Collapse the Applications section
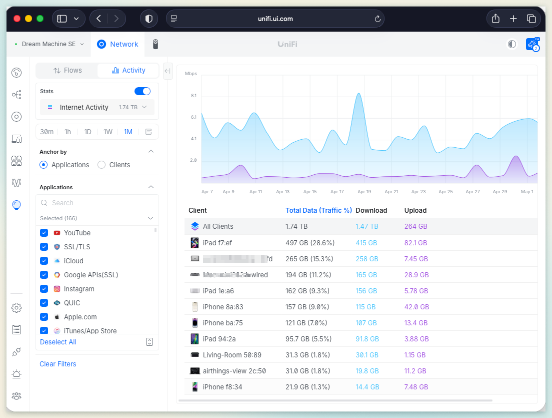The width and height of the screenshot is (552, 418). pos(151,187)
